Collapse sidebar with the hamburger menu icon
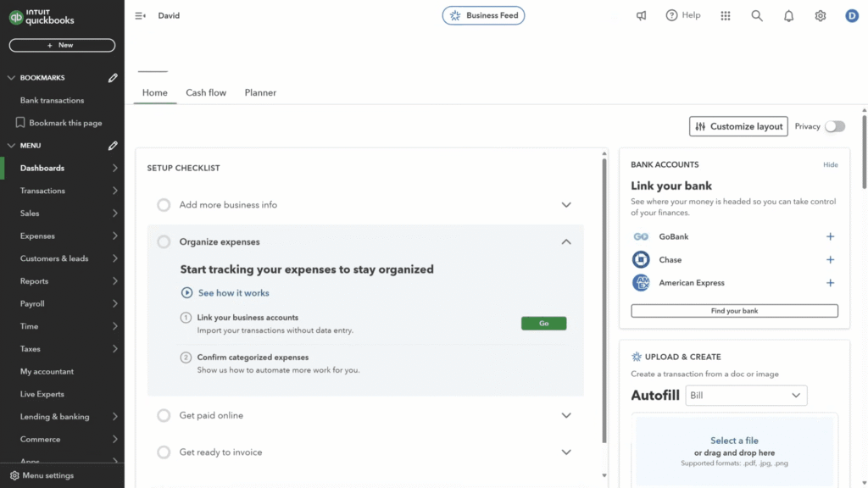This screenshot has width=868, height=488. click(141, 16)
